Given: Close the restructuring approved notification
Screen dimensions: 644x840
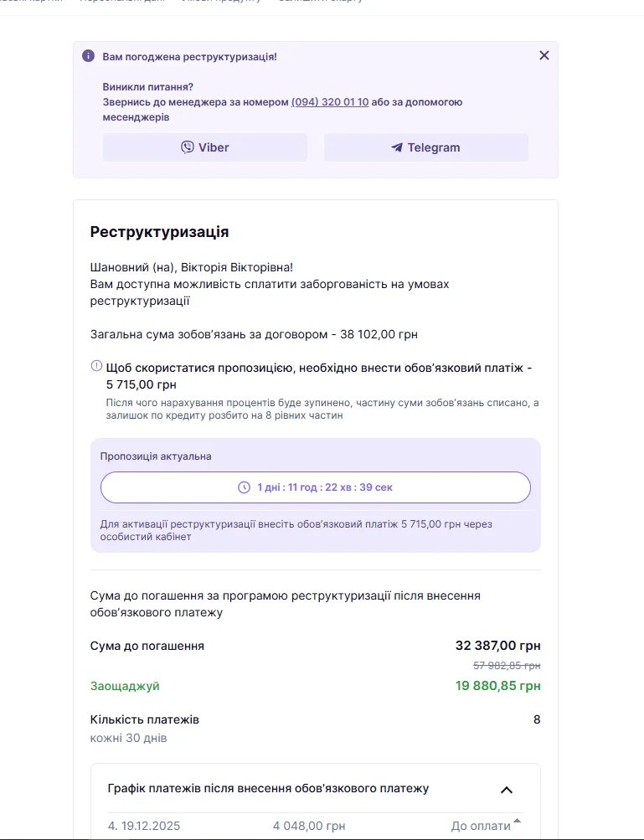Looking at the screenshot, I should coord(544,55).
